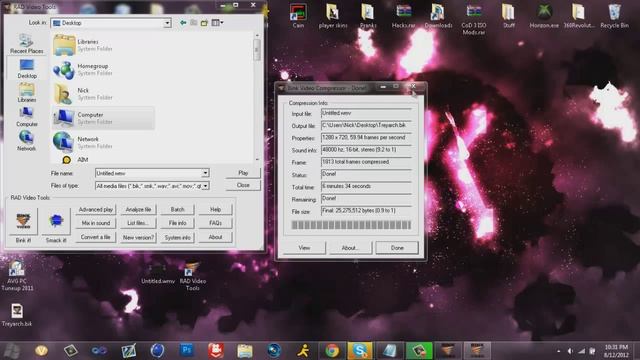640x360 pixels.
Task: Click View in Bink compressor dialog
Action: point(304,248)
